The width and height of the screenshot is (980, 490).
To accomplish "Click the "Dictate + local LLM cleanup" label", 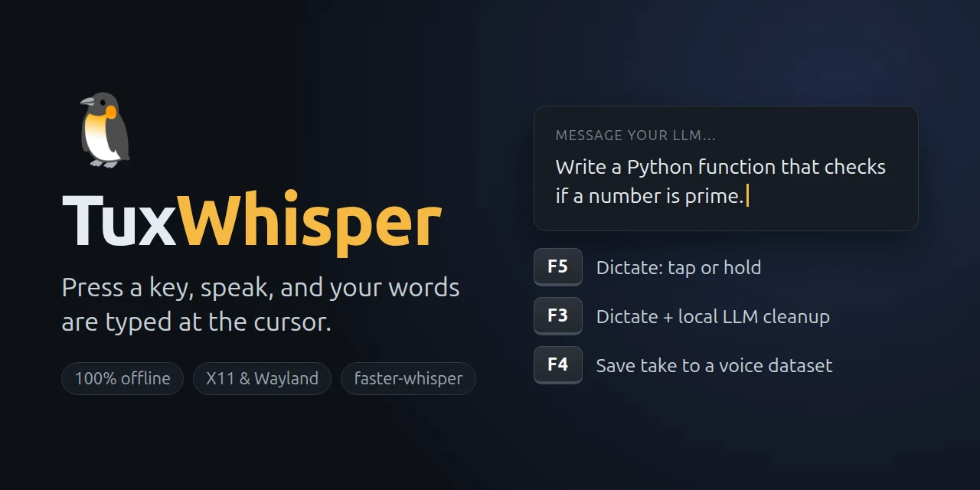I will (x=713, y=317).
